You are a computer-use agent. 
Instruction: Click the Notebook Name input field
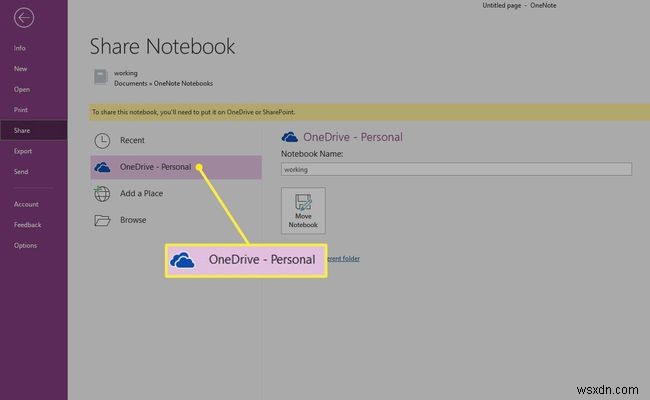(x=456, y=169)
